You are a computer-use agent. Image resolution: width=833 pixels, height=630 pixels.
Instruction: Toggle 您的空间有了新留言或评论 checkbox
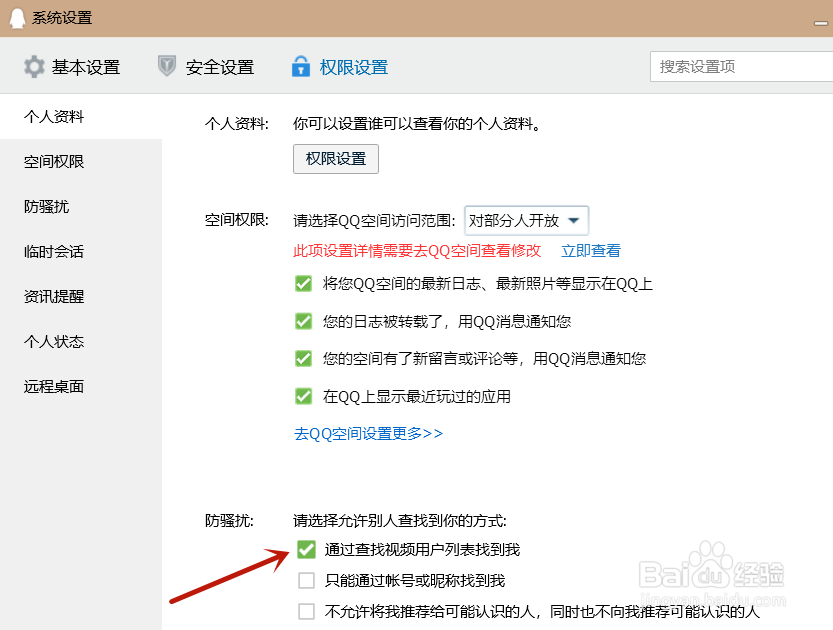pyautogui.click(x=303, y=359)
